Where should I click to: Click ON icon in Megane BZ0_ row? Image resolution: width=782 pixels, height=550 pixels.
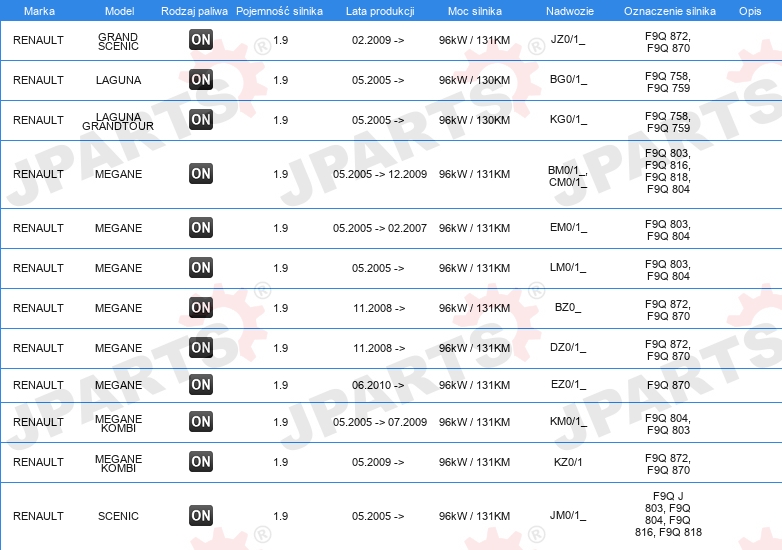pos(201,308)
